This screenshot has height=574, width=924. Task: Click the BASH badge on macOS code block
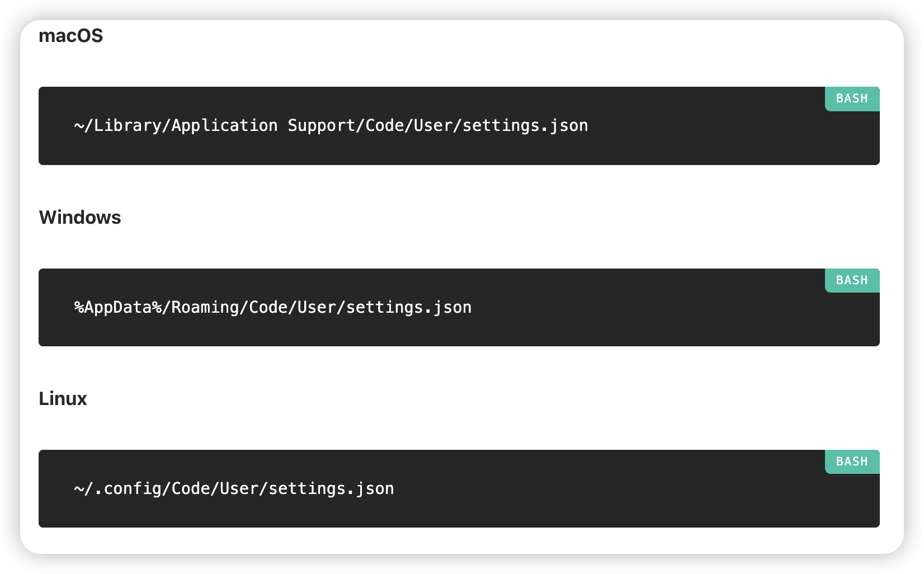(852, 98)
